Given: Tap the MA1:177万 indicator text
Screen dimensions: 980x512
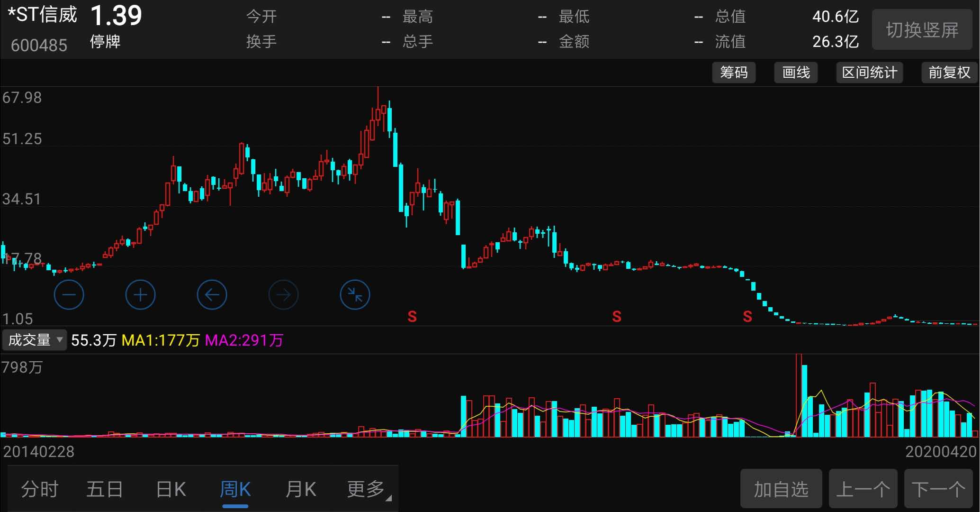Looking at the screenshot, I should click(161, 340).
